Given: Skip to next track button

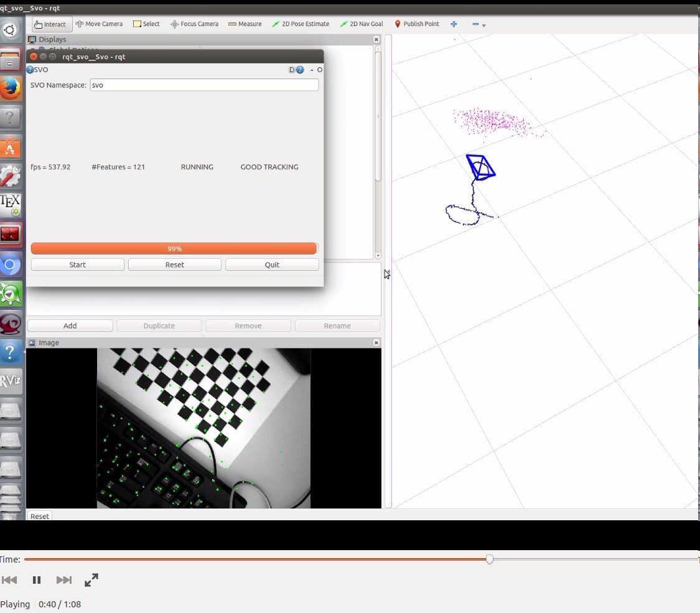Looking at the screenshot, I should 64,580.
